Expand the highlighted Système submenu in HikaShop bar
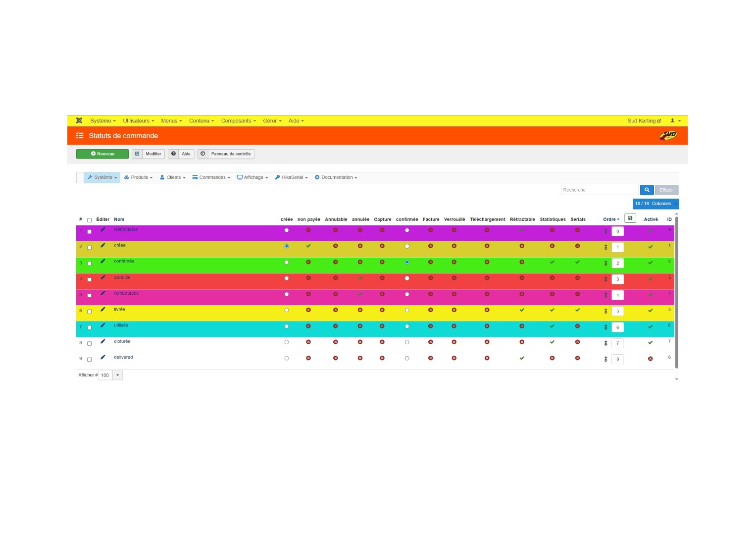 click(102, 177)
